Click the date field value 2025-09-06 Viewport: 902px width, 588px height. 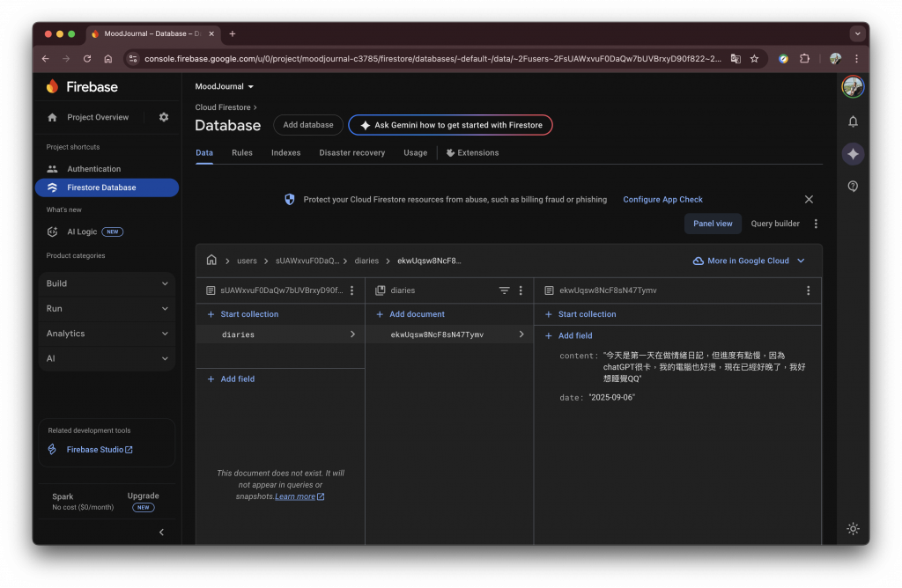pos(611,398)
